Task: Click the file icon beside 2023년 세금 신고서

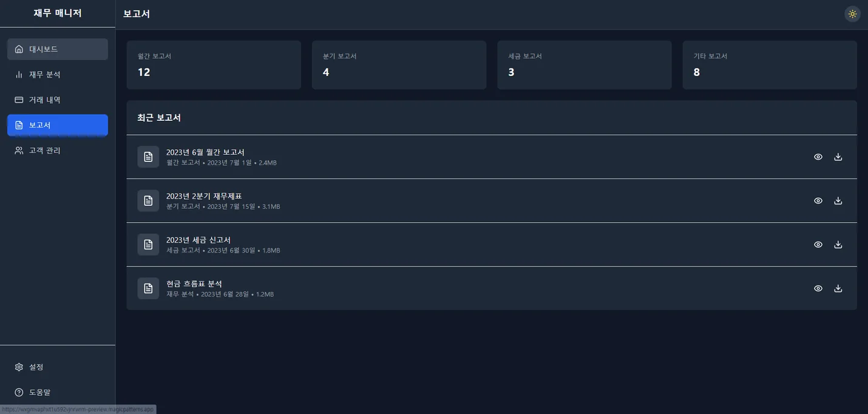Action: click(x=148, y=245)
